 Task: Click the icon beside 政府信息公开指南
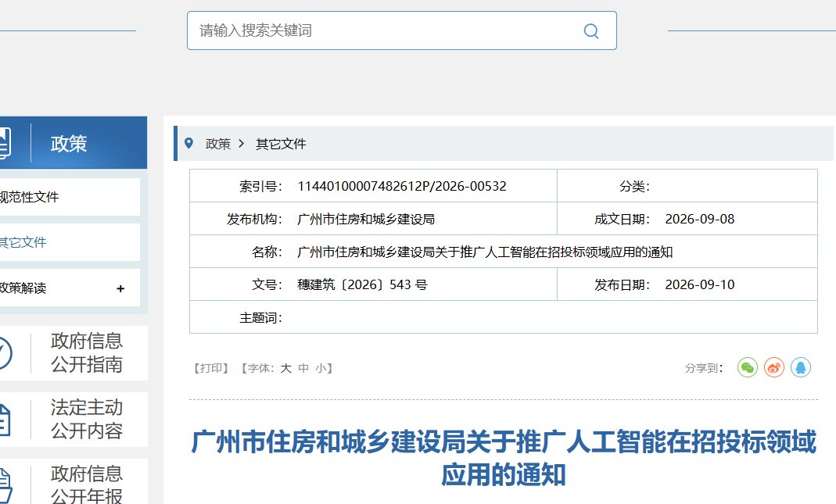[x=5, y=352]
